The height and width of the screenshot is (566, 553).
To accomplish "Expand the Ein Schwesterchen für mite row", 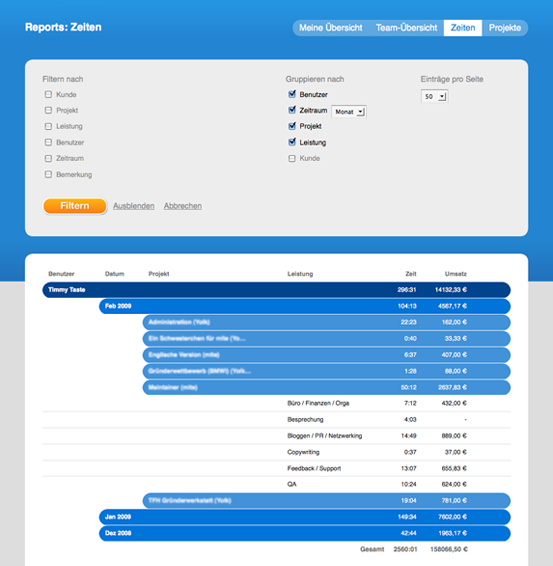I will pyautogui.click(x=327, y=339).
